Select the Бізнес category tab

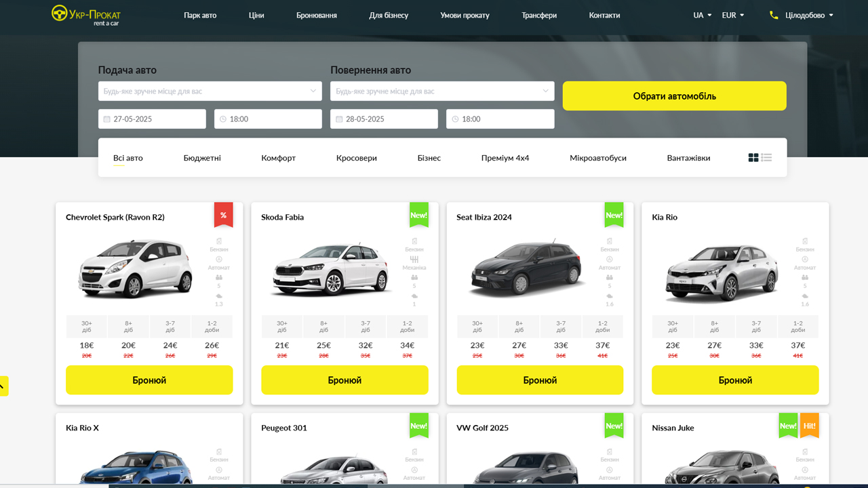(x=429, y=158)
